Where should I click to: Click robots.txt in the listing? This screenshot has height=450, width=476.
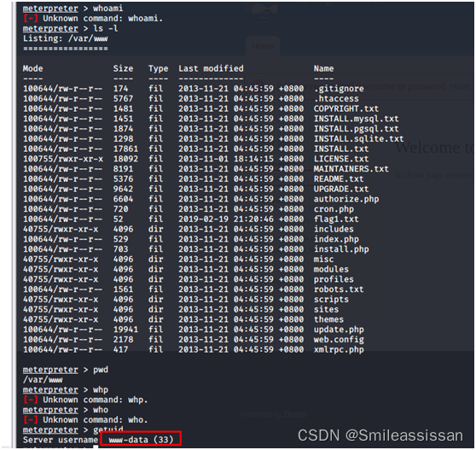pos(339,289)
